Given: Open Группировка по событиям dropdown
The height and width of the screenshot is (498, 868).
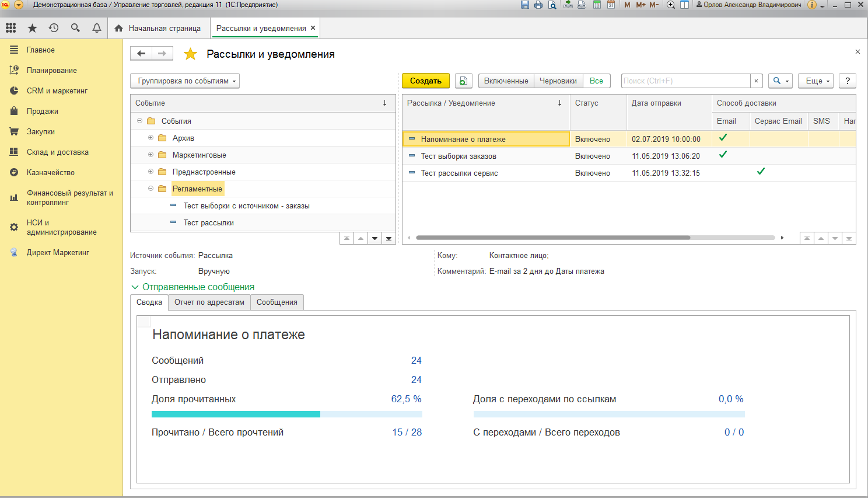Looking at the screenshot, I should 185,81.
